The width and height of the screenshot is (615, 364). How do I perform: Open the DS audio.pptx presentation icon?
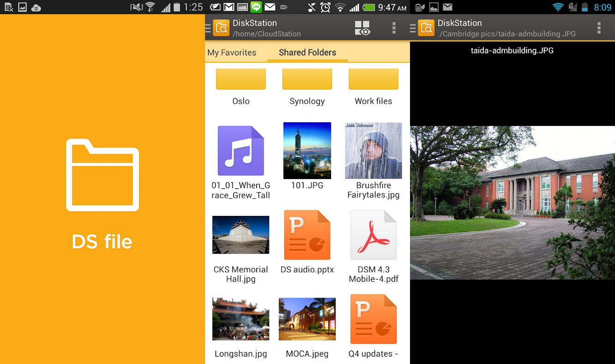(307, 235)
